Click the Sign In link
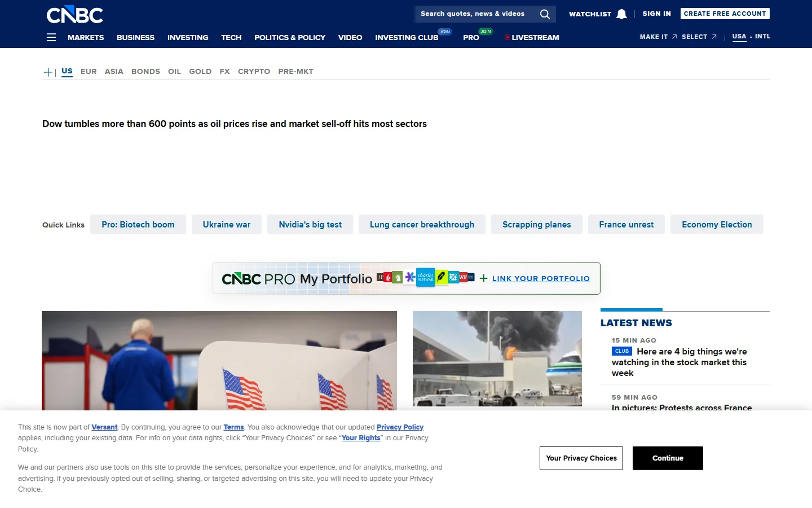 pos(656,14)
